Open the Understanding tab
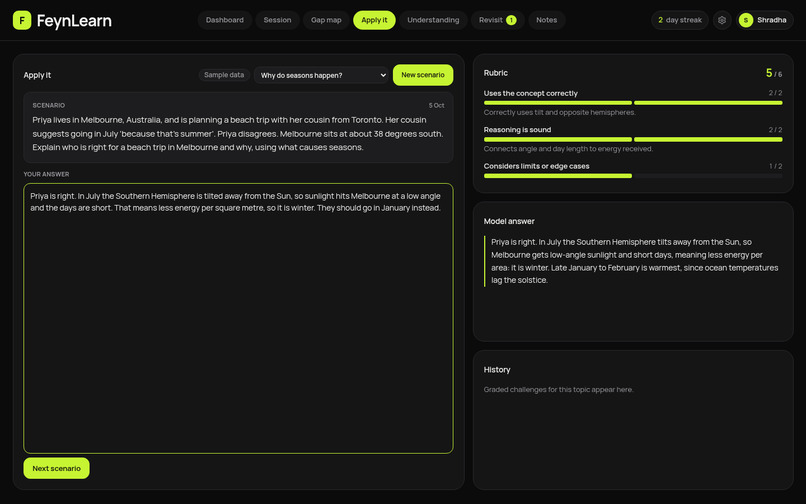This screenshot has height=504, width=806. 433,20
